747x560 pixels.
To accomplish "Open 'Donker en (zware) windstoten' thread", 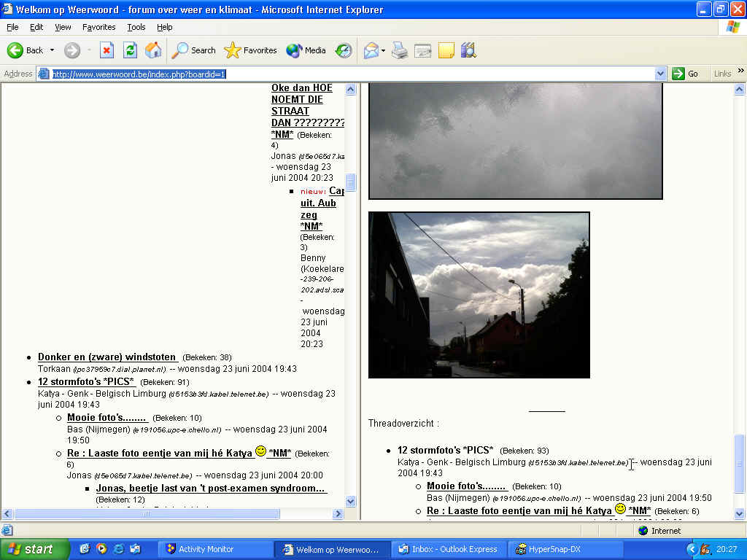I will 107,357.
